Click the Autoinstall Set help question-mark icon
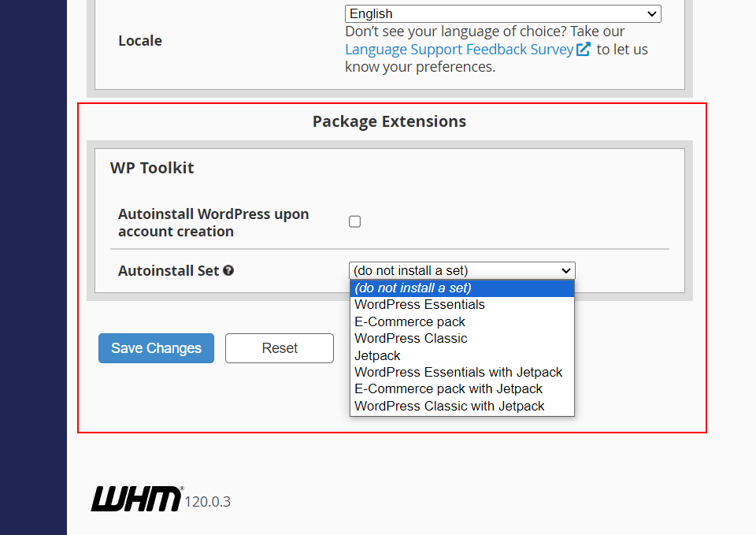This screenshot has height=535, width=756. [x=228, y=270]
